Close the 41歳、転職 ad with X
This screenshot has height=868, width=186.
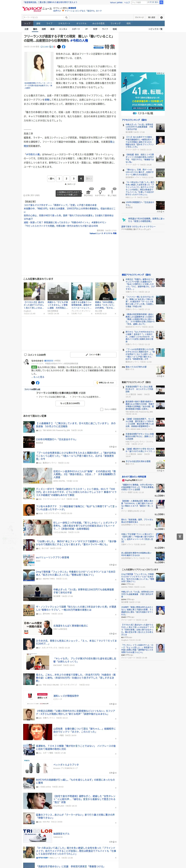click(x=163, y=73)
